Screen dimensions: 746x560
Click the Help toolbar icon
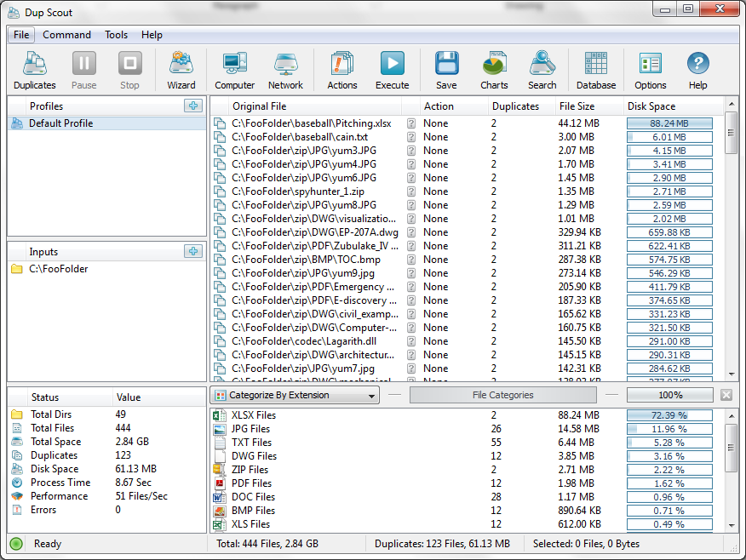[698, 71]
